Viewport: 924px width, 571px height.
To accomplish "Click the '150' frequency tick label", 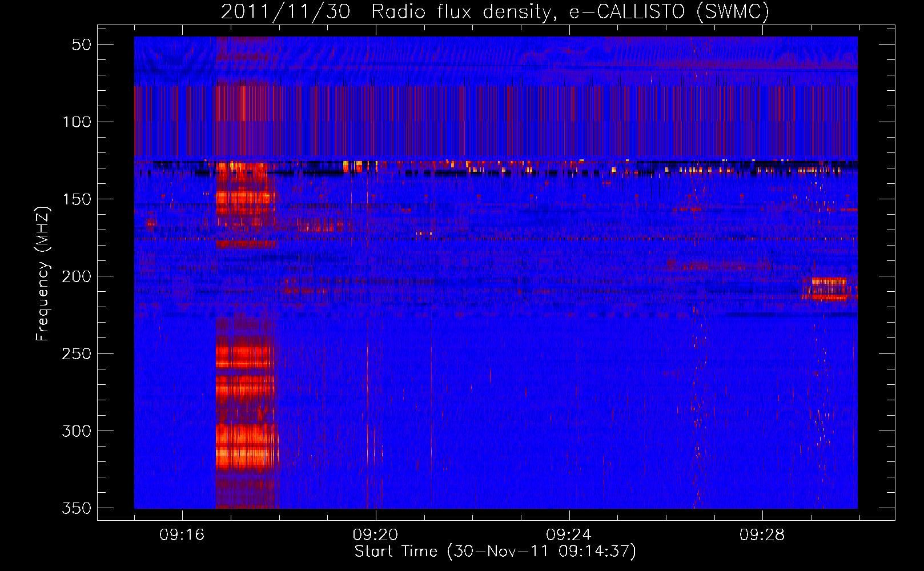I will click(77, 199).
